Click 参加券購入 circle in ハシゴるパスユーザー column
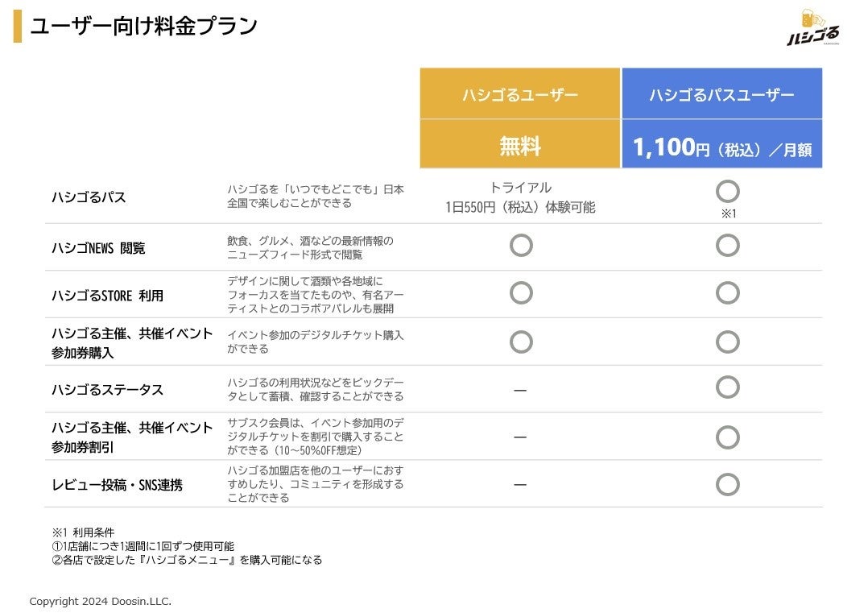 (x=727, y=342)
